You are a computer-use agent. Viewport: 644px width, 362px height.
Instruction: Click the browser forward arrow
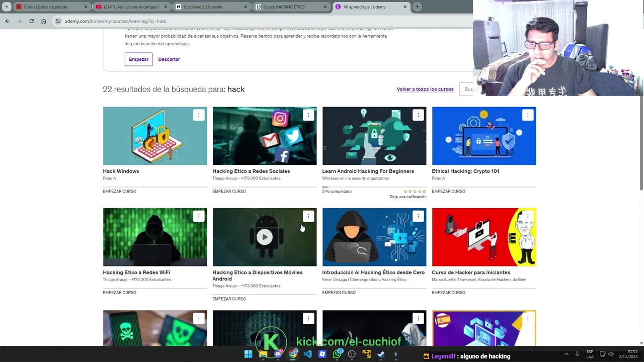click(x=19, y=21)
